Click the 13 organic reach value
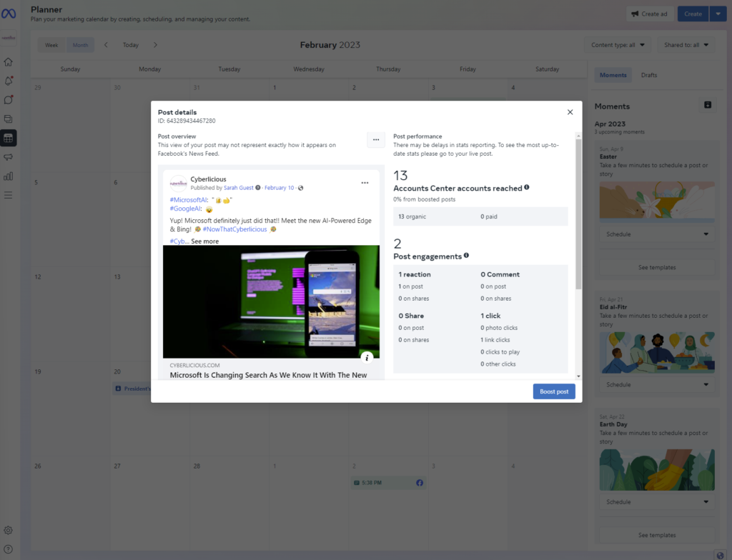732x560 pixels. tap(412, 216)
